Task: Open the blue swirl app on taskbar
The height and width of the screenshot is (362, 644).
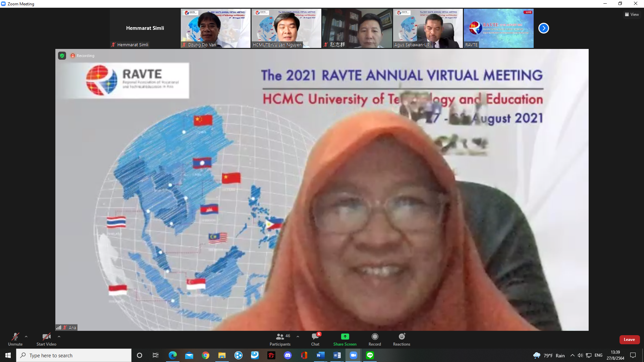Action: [x=255, y=355]
